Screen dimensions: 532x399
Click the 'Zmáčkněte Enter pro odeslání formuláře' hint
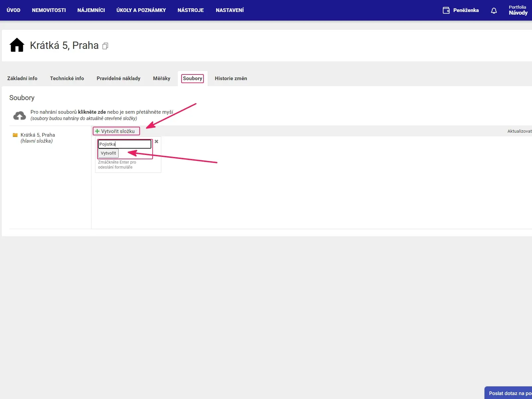(x=117, y=165)
